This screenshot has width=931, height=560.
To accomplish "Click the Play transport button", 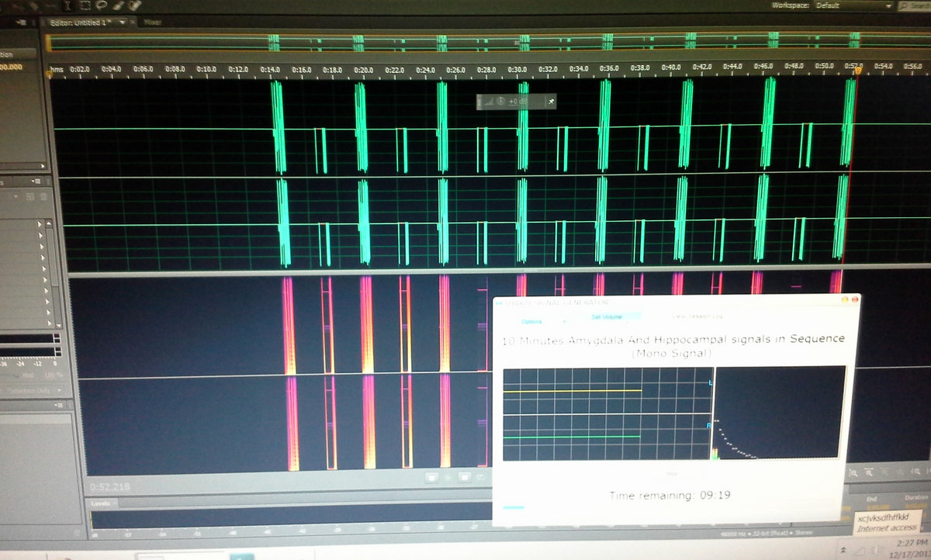I will (448, 477).
